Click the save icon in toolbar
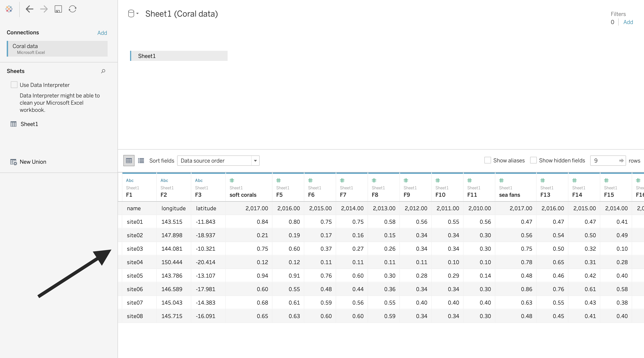 pos(58,9)
